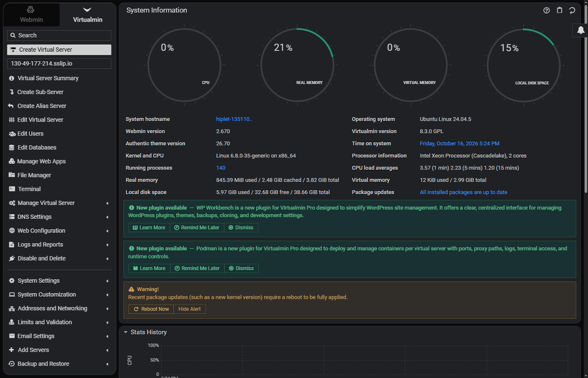This screenshot has width=588, height=378.
Task: Click the Edit Databases stack icon
Action: point(12,147)
